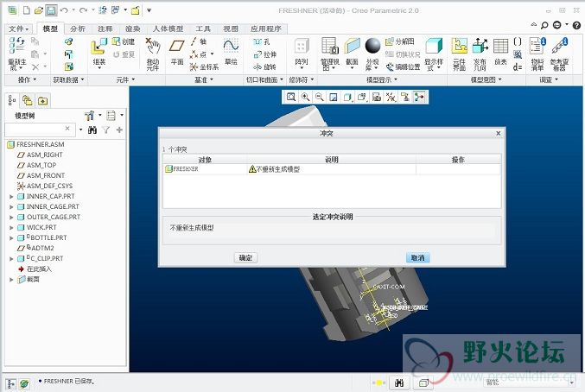Click the OK (确定) button in conflict dialog

pos(246,258)
